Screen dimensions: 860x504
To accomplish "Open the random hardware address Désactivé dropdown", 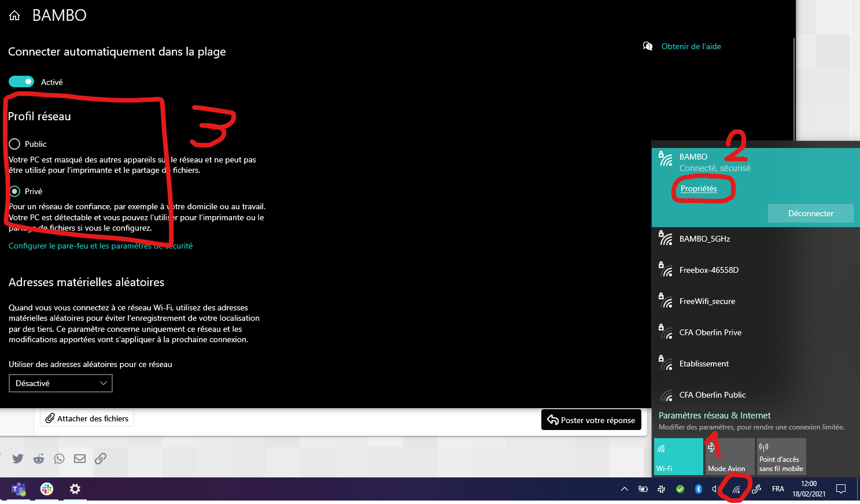I will click(x=61, y=383).
